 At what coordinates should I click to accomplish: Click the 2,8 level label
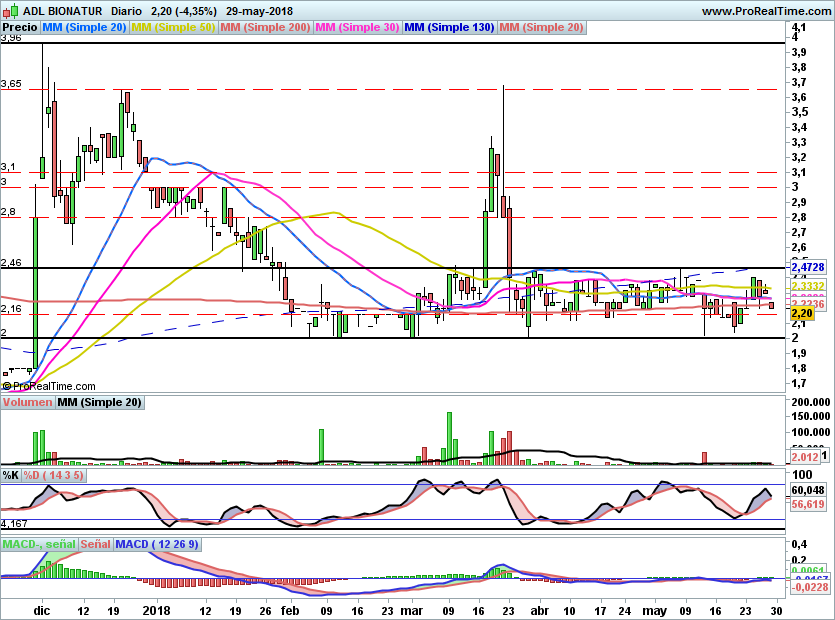pos(8,211)
